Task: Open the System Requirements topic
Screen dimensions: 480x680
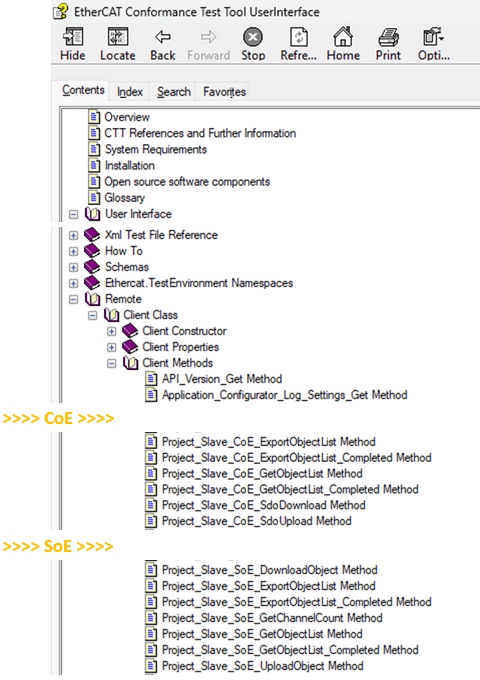Action: (156, 149)
